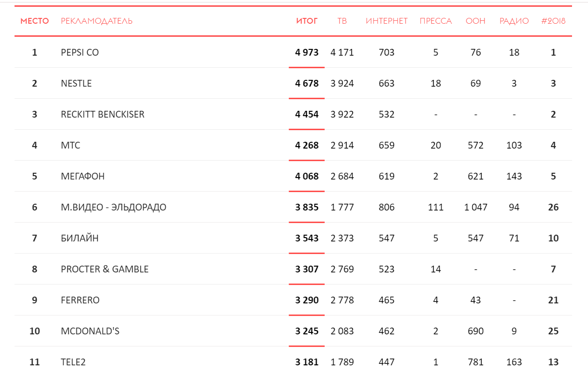
Task: Select the PEPSI CO advertiser name
Action: tap(80, 52)
